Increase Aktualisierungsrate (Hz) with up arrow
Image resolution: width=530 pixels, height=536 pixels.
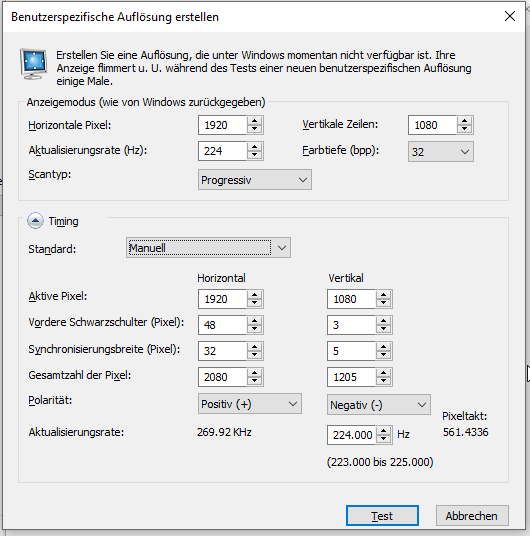254,146
